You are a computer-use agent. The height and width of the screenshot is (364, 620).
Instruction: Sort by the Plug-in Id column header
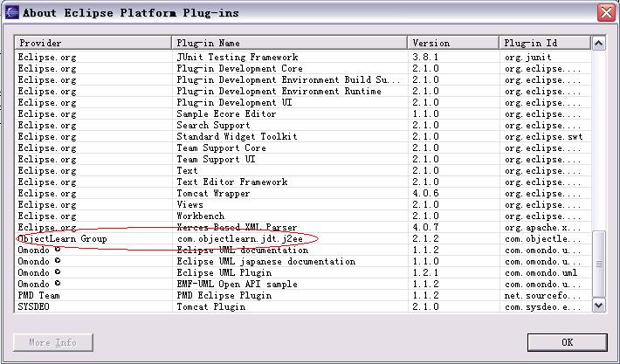pyautogui.click(x=545, y=43)
